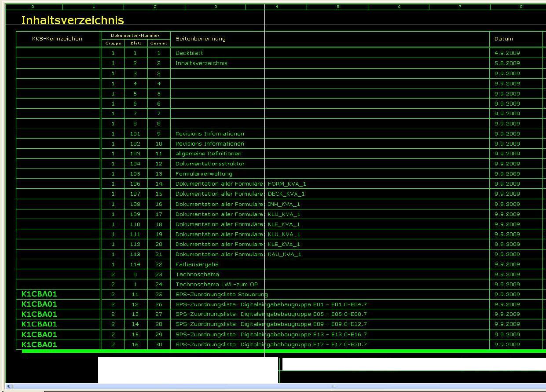Click ruler column marker 7 at the top

click(x=460, y=7)
